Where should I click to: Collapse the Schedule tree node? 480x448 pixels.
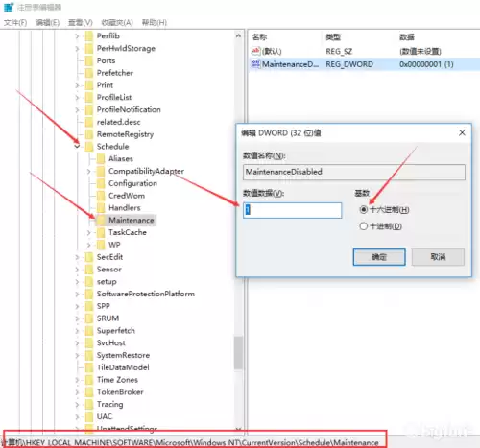click(x=77, y=147)
